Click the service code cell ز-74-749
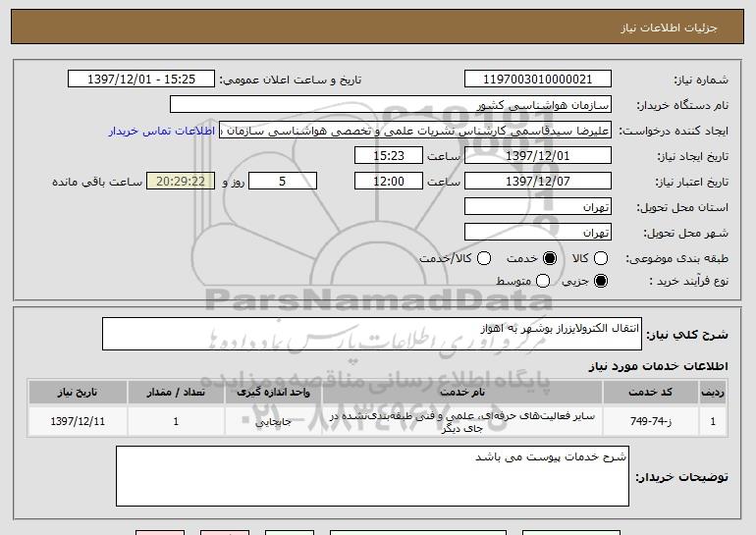This screenshot has height=535, width=756. 650,421
